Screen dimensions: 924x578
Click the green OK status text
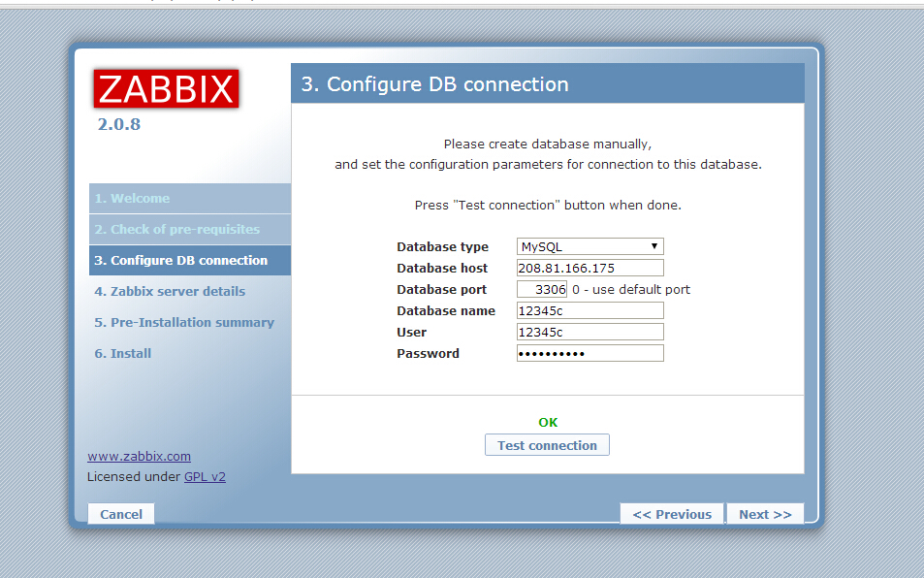click(548, 423)
